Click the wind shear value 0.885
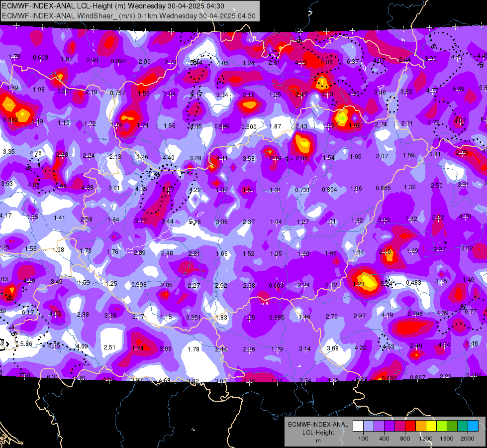Screen dimensions: 487x448 pyautogui.click(x=277, y=318)
